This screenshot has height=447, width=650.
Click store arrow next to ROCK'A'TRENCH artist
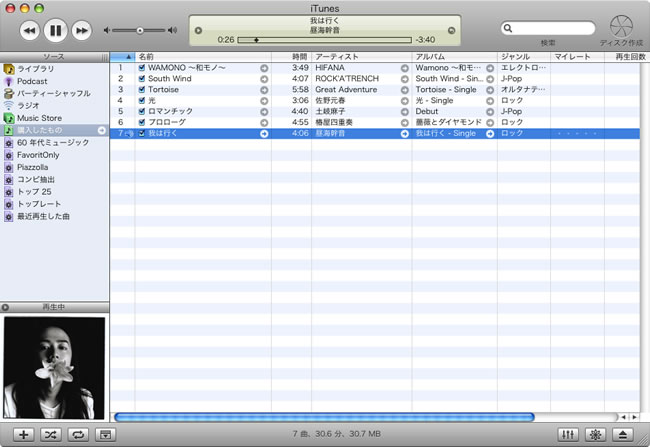coord(405,79)
